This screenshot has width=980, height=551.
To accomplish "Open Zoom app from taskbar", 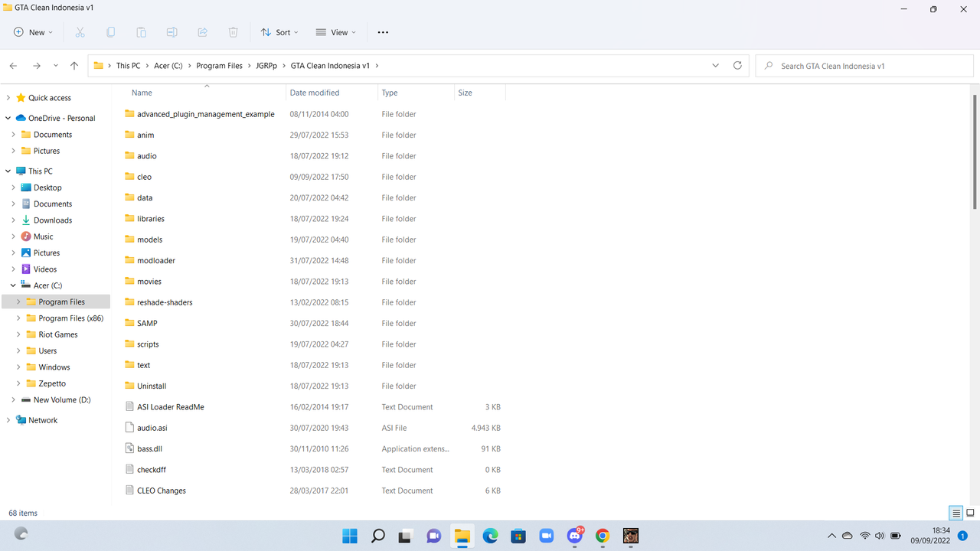I will pos(547,536).
